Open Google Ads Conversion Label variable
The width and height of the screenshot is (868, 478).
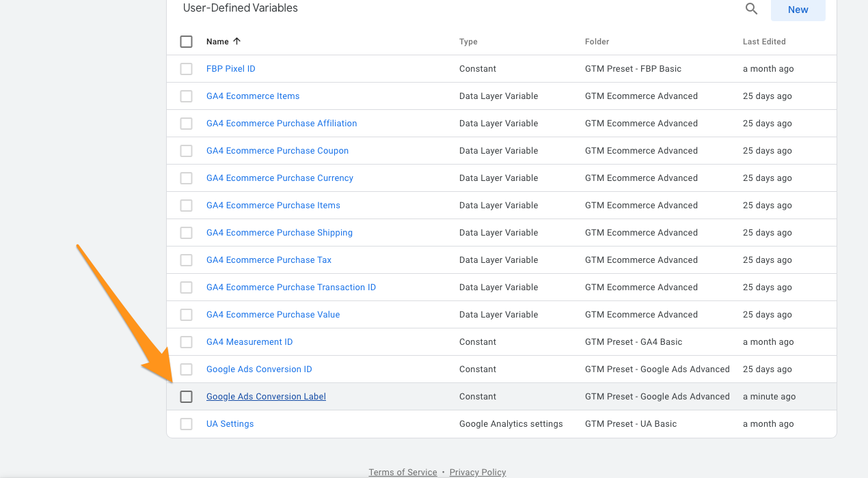pos(266,397)
